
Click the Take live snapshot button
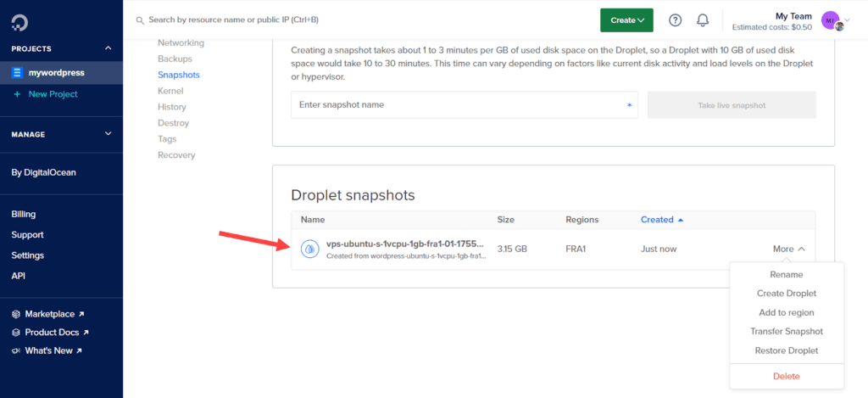732,105
